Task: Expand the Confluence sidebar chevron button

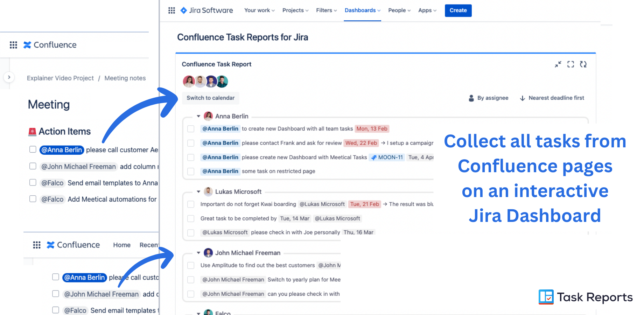Action: [x=9, y=77]
